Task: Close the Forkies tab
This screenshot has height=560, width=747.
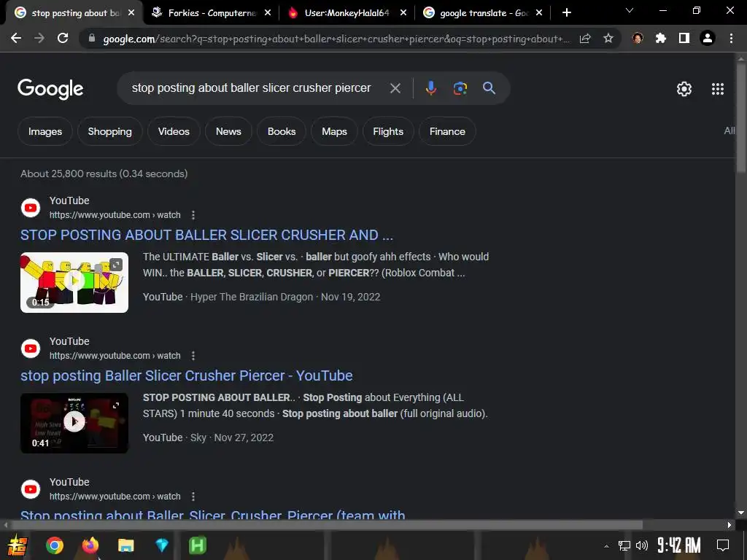Action: click(x=267, y=13)
